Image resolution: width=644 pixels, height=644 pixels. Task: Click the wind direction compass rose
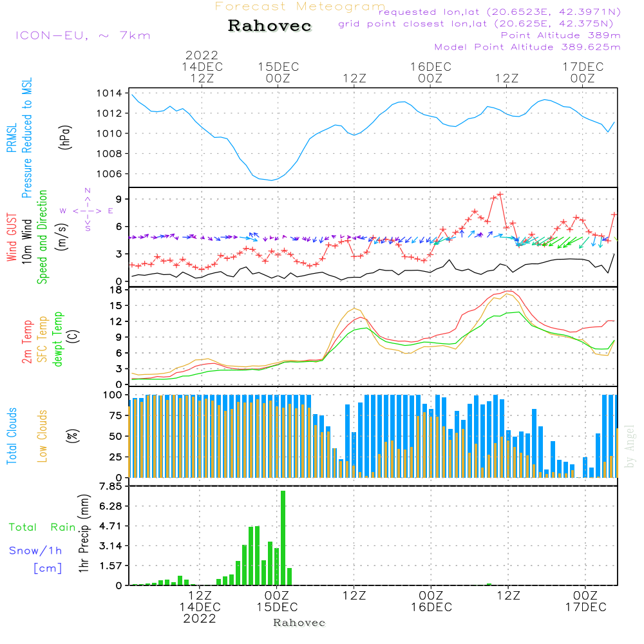[x=86, y=210]
